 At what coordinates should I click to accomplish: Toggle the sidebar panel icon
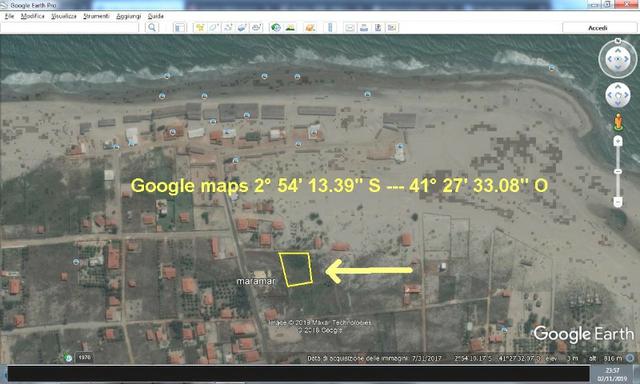pyautogui.click(x=179, y=27)
